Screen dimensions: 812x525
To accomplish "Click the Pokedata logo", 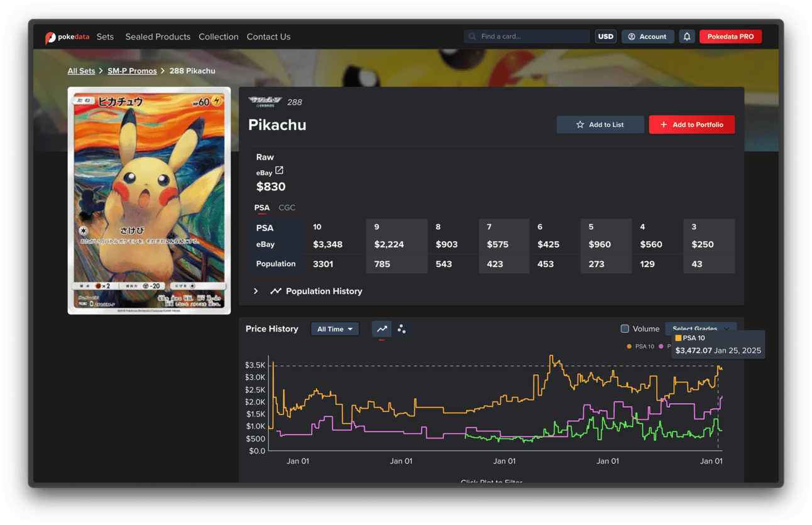I will click(x=67, y=37).
